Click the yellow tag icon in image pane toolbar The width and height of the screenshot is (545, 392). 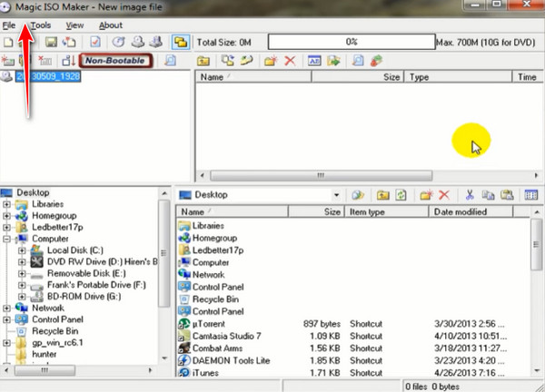point(246,61)
